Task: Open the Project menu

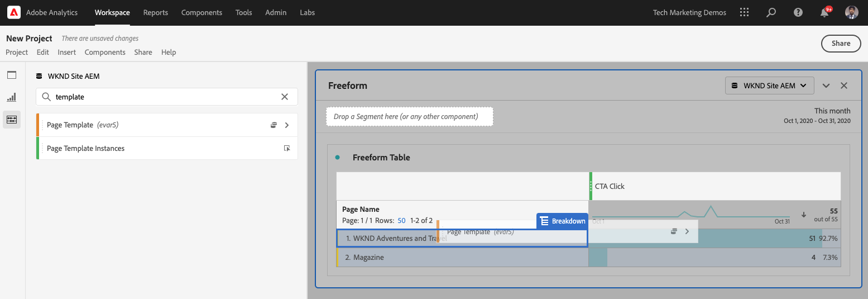Action: (x=17, y=52)
